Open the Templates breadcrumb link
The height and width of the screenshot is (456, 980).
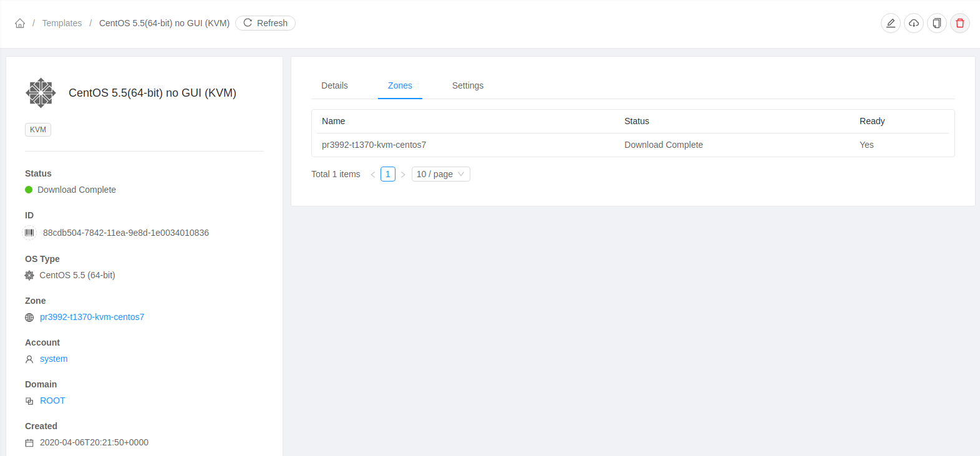point(62,23)
